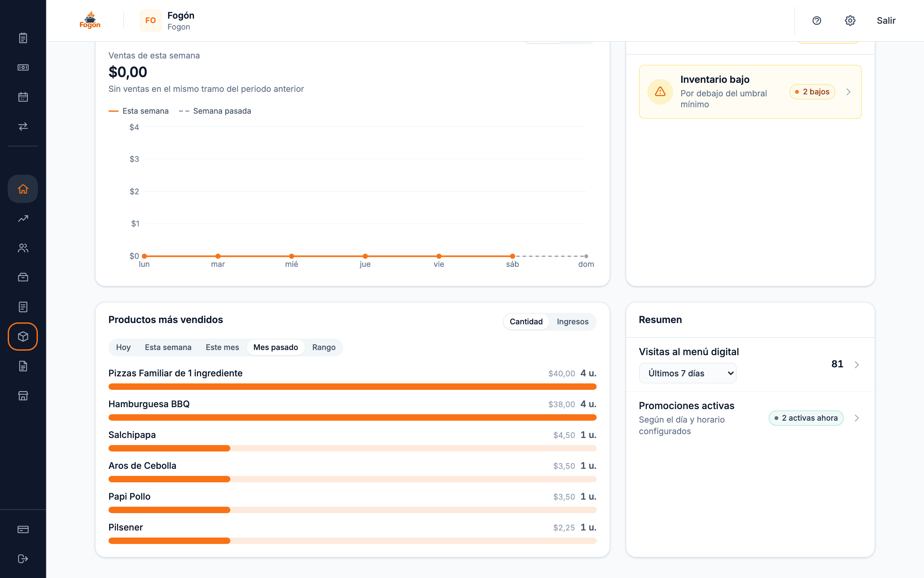Open the Últimos 7 días dropdown
924x578 pixels.
click(x=688, y=373)
